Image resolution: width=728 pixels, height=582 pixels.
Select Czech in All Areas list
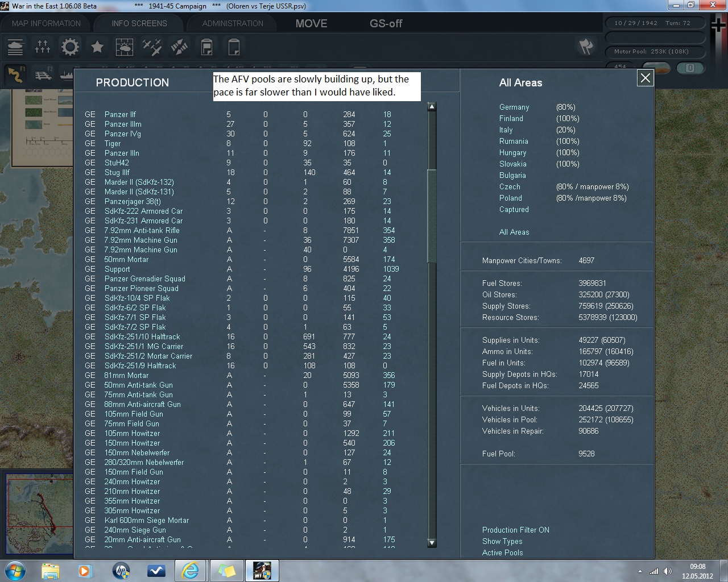pos(510,186)
